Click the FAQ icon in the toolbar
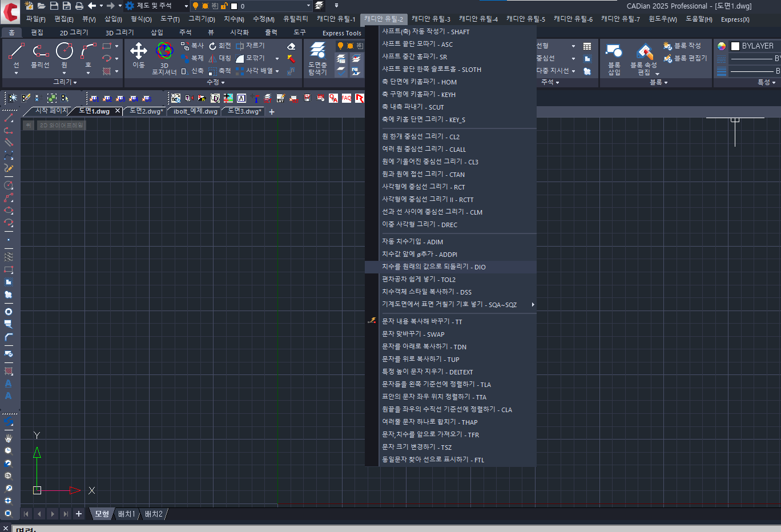 pyautogui.click(x=347, y=98)
